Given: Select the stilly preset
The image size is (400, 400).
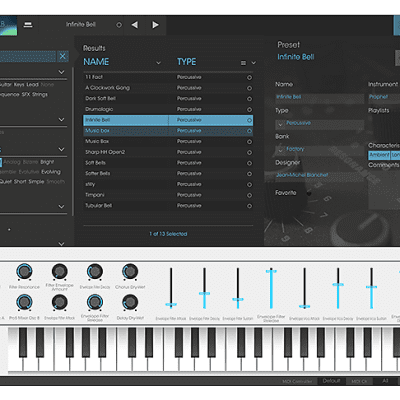Looking at the screenshot, I should point(168,184).
